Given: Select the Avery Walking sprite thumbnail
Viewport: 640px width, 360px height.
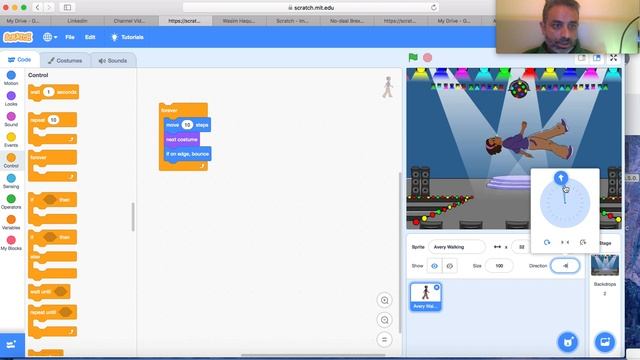Looking at the screenshot, I should coord(425,296).
